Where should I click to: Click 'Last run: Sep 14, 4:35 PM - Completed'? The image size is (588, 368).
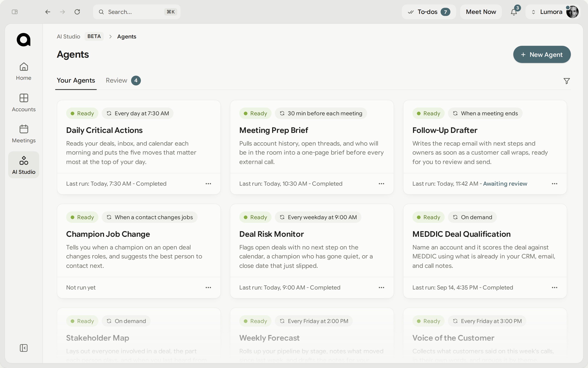coord(463,288)
